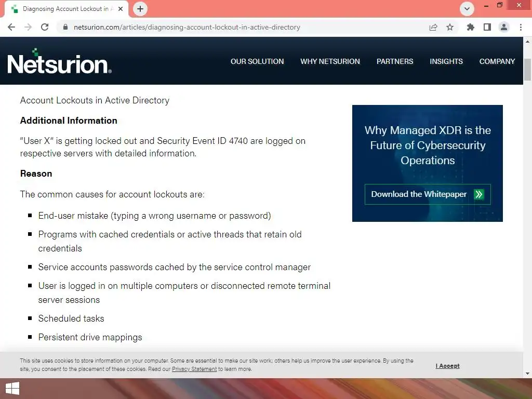This screenshot has width=532, height=399.
Task: Click the page scrollbar up arrow
Action: tap(528, 42)
